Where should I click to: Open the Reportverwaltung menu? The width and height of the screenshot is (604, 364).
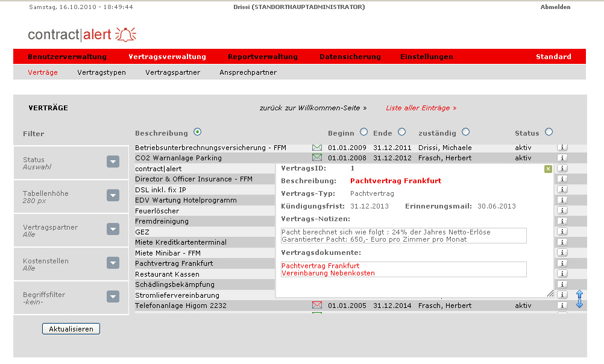263,57
